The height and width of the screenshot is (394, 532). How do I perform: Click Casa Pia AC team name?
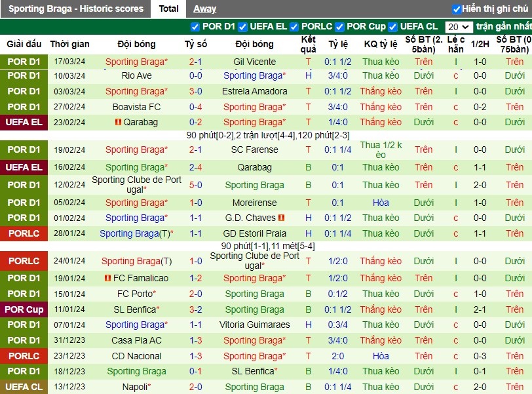136,340
